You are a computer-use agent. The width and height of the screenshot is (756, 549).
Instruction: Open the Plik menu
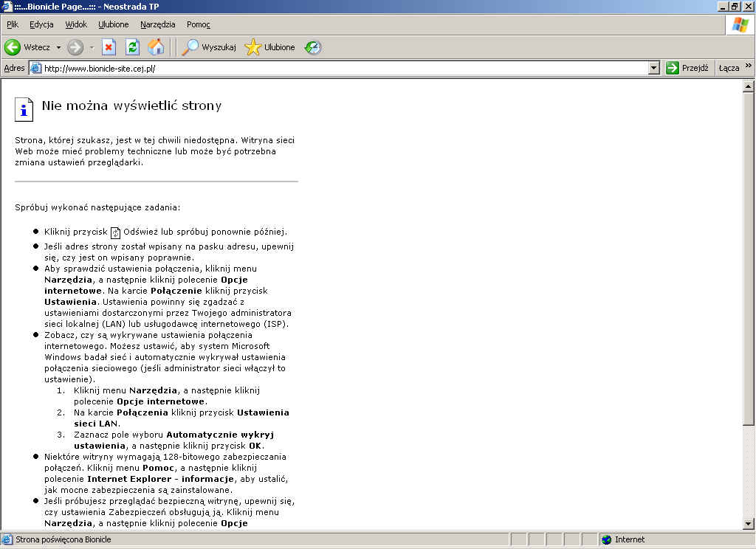tap(13, 24)
